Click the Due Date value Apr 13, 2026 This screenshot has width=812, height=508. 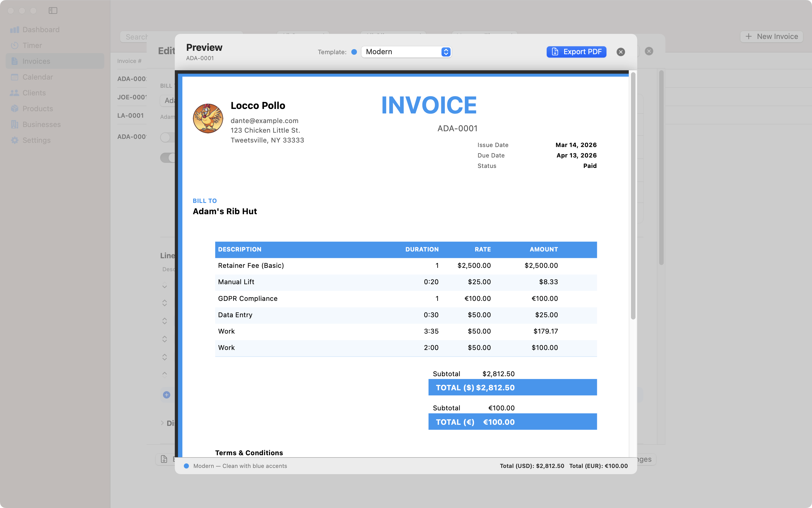[x=577, y=155]
